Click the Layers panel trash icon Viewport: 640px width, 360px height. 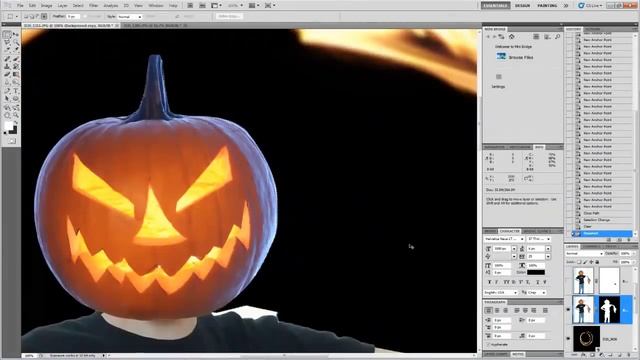[629, 355]
